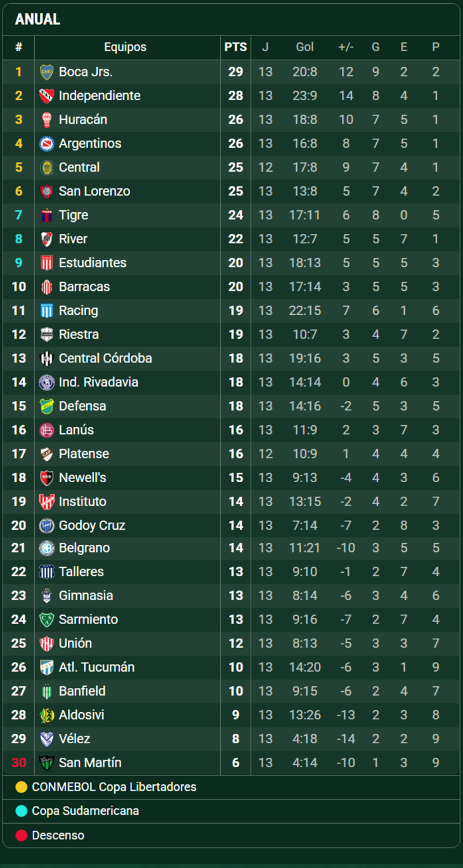Click the cyan Copa Sudamericana legend dot
The width and height of the screenshot is (463, 868).
(x=22, y=812)
